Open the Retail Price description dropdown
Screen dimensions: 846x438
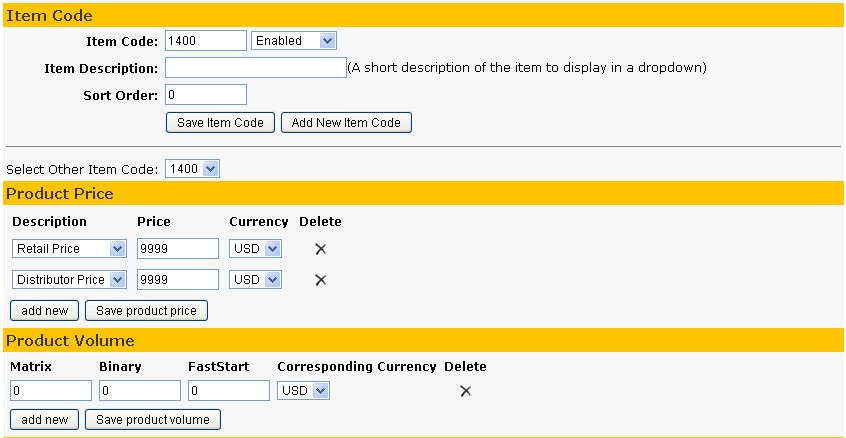[x=69, y=249]
